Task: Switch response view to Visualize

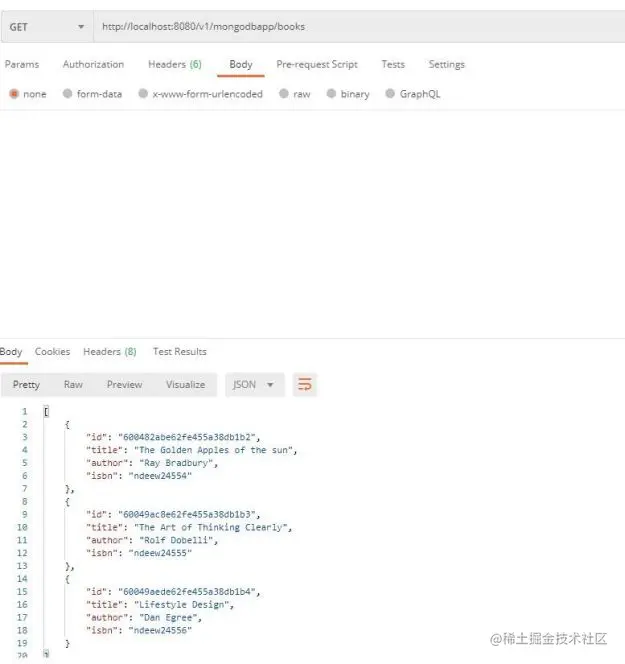Action: point(185,385)
